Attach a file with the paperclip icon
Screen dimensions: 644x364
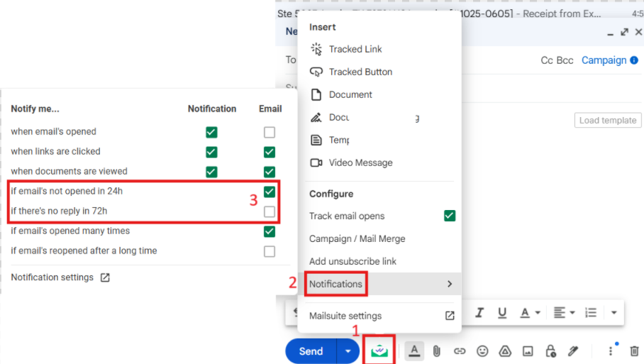click(437, 351)
